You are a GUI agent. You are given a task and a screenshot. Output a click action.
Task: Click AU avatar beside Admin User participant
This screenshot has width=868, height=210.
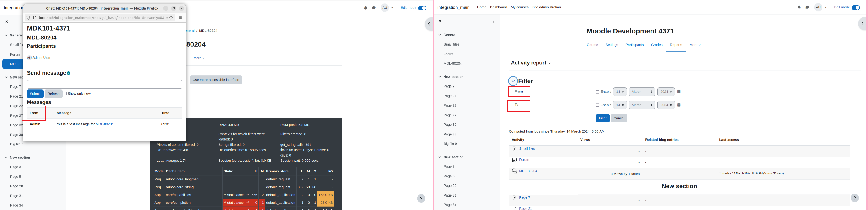click(29, 58)
